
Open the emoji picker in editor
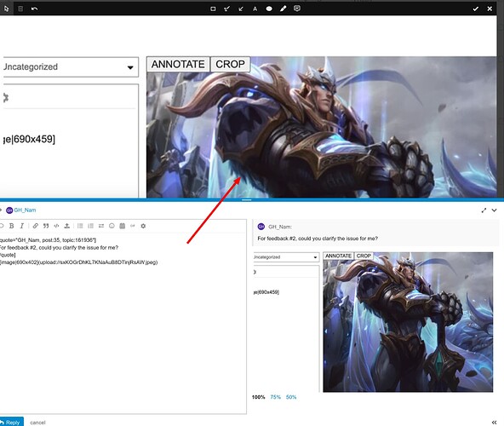point(112,226)
